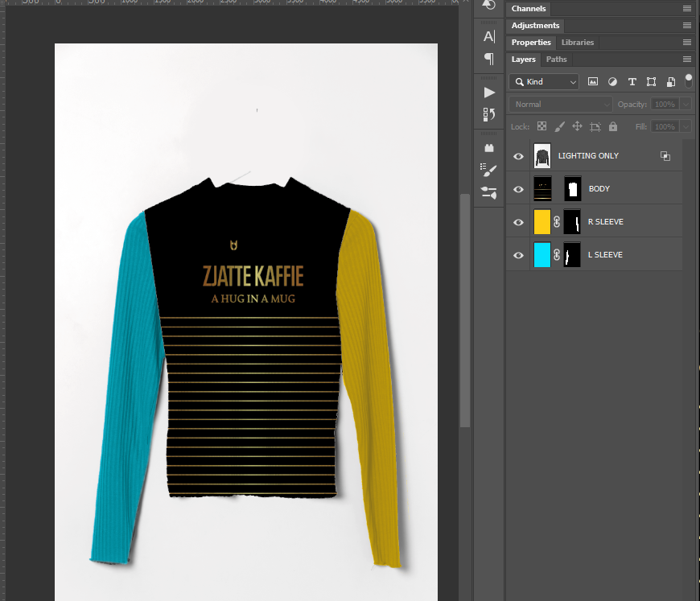
Task: Click the Lock transparent pixels icon
Action: 543,126
